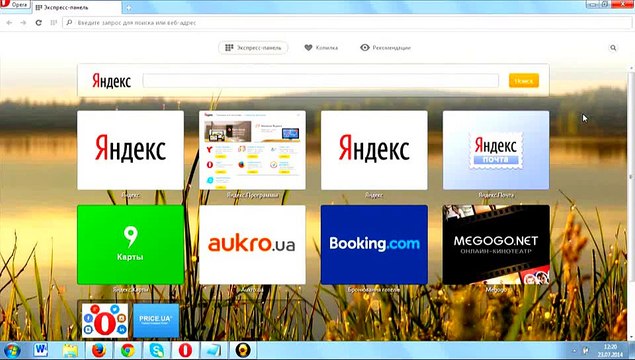This screenshot has height=360, width=635.
Task: Open Skype from the taskbar
Action: pos(156,350)
